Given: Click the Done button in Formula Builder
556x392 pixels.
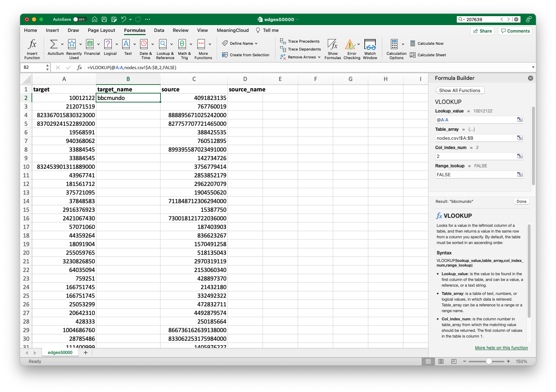Looking at the screenshot, I should point(521,201).
